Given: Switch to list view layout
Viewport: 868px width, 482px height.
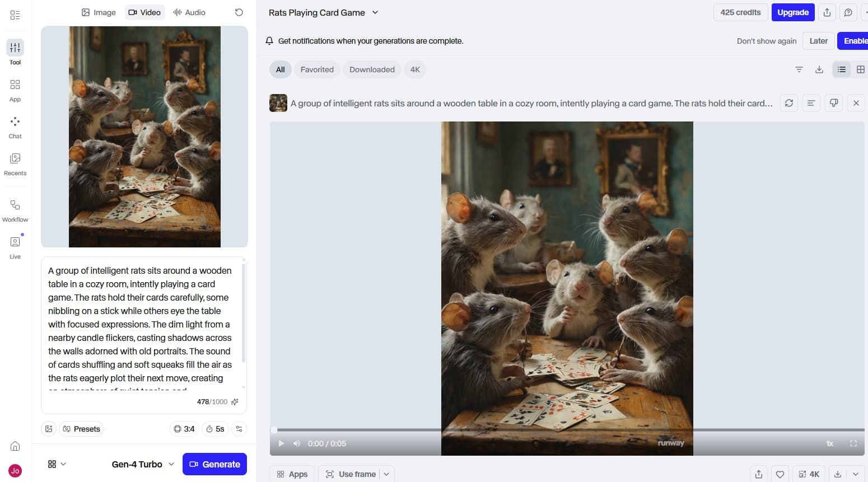Looking at the screenshot, I should pos(841,69).
